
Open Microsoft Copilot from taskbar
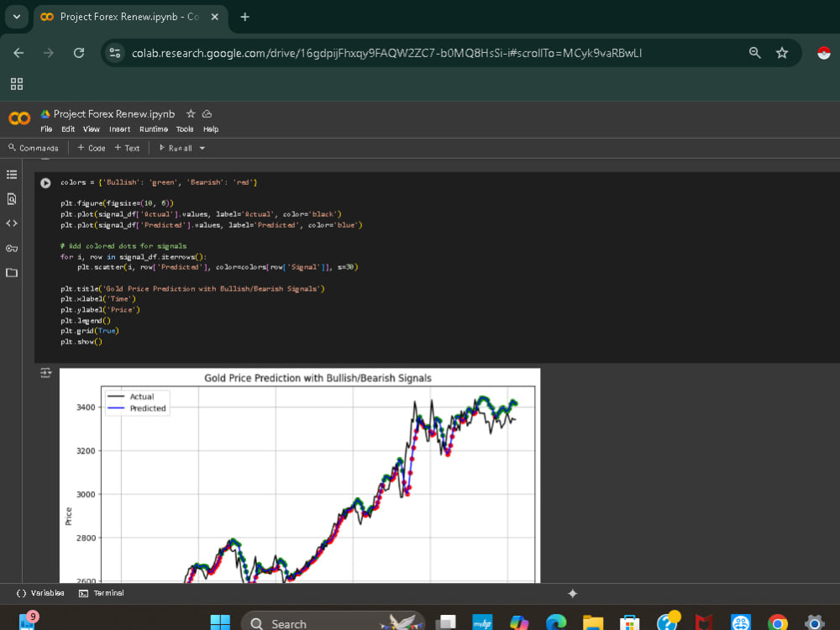pyautogui.click(x=519, y=622)
